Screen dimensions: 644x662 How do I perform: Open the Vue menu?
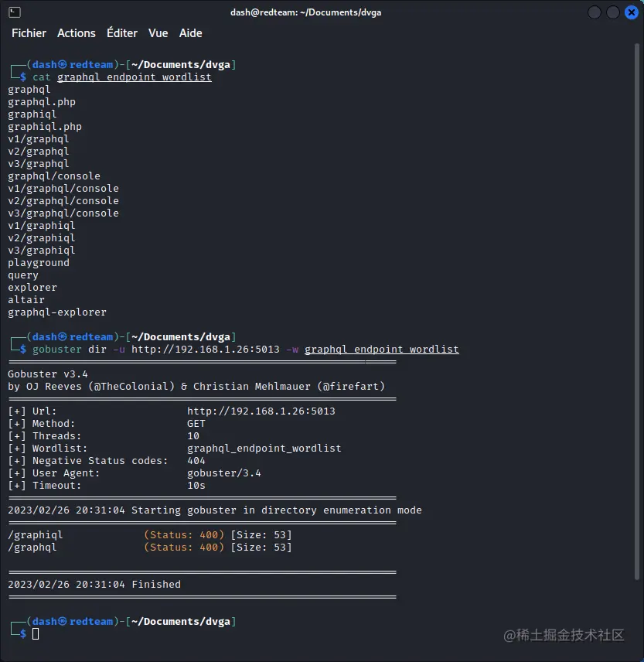pyautogui.click(x=158, y=33)
